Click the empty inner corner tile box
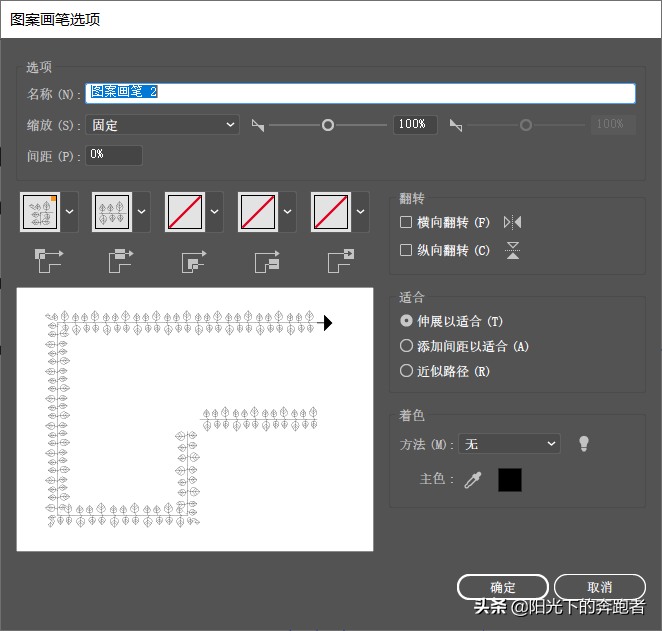This screenshot has width=662, height=631. tap(186, 211)
